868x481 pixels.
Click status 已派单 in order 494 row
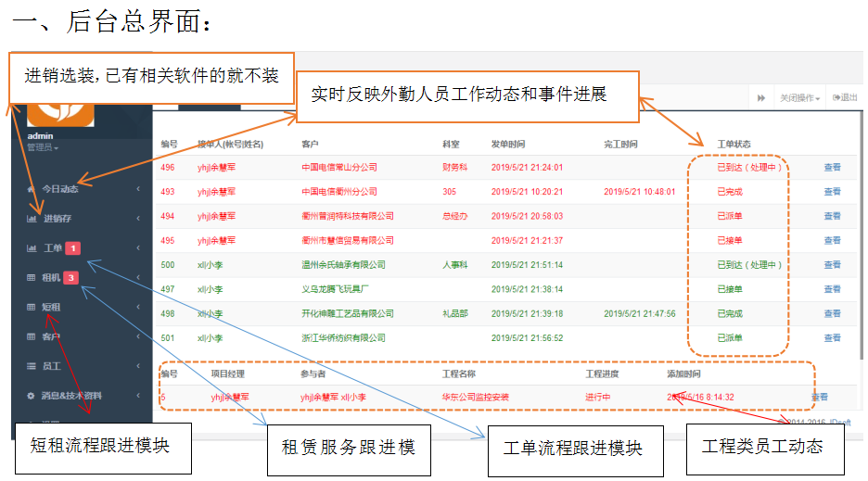[730, 216]
